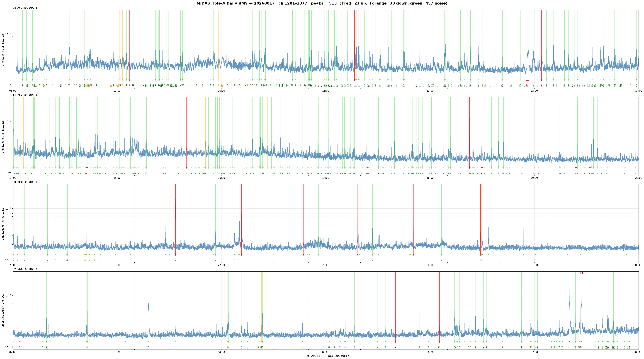Select red peak number 494
Screen dimensions: 644x359
569,347
